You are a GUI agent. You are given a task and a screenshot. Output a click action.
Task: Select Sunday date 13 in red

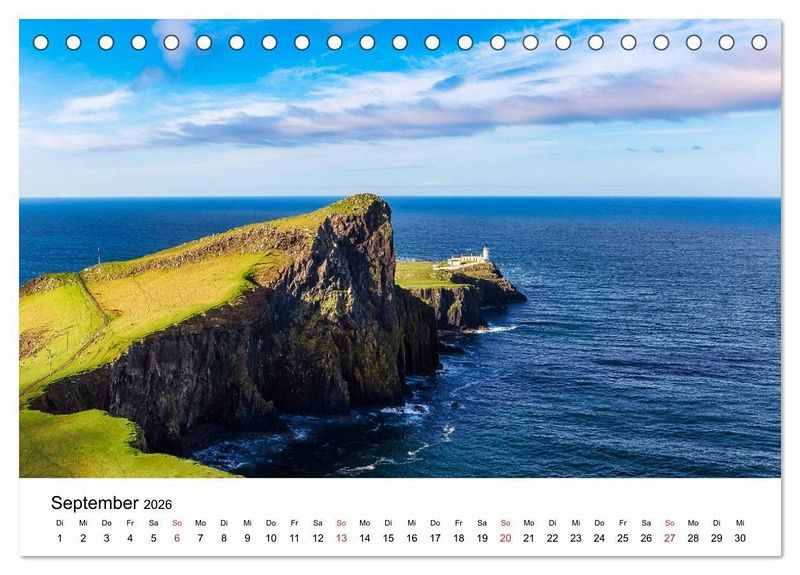click(341, 538)
